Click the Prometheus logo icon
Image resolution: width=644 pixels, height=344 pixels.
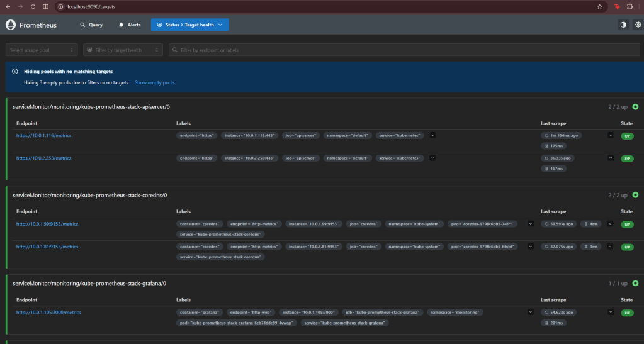(11, 25)
